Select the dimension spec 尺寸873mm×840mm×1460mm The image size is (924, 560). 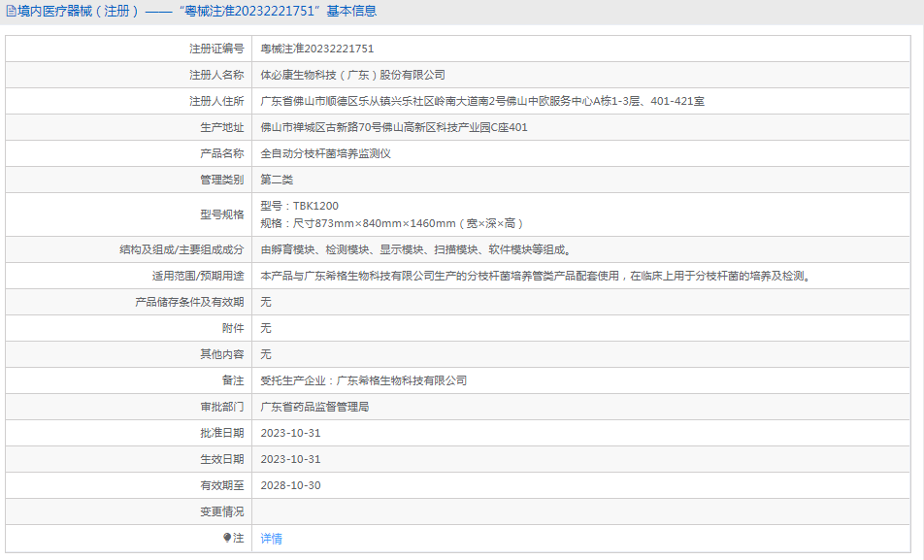375,223
